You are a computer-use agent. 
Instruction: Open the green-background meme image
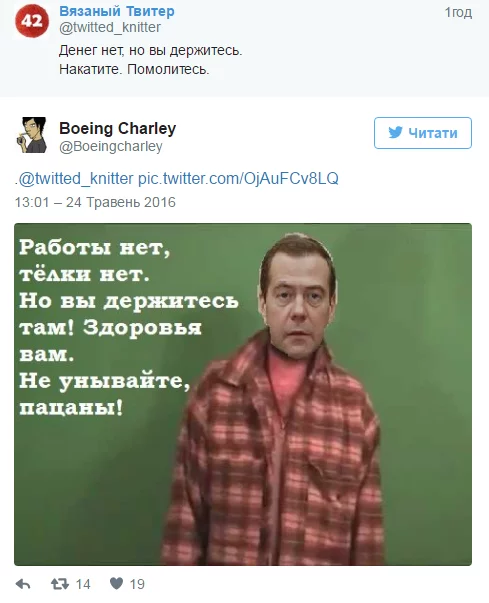[243, 394]
